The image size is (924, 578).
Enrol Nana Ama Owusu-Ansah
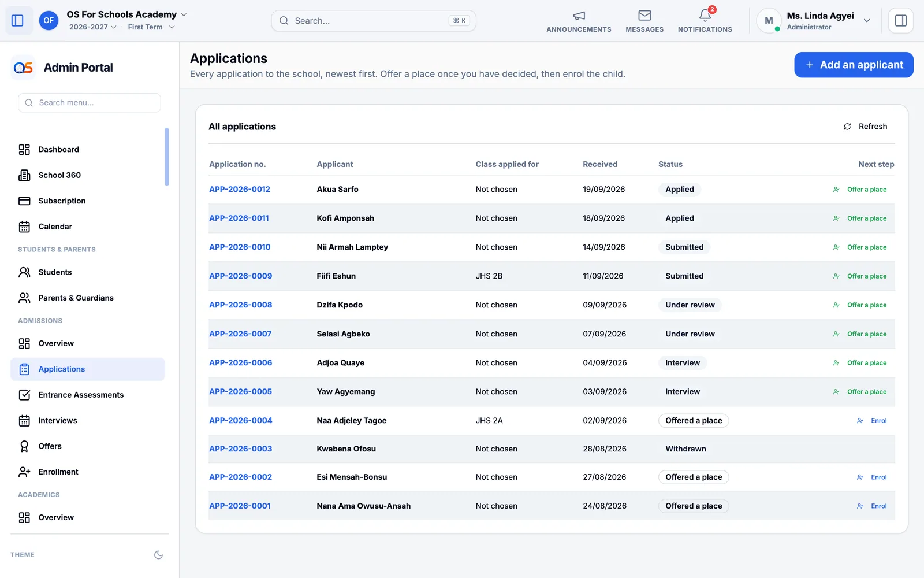[x=871, y=506]
